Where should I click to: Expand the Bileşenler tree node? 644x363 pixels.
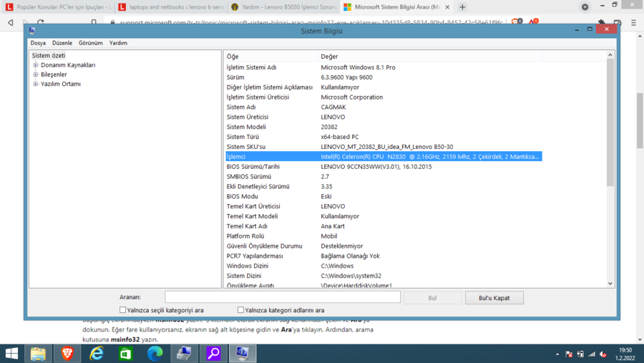(x=36, y=74)
